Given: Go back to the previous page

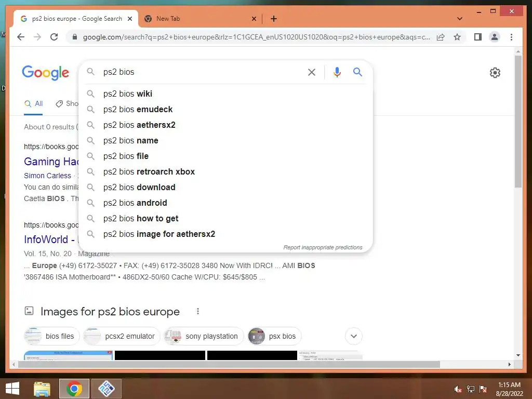Looking at the screenshot, I should (21, 37).
